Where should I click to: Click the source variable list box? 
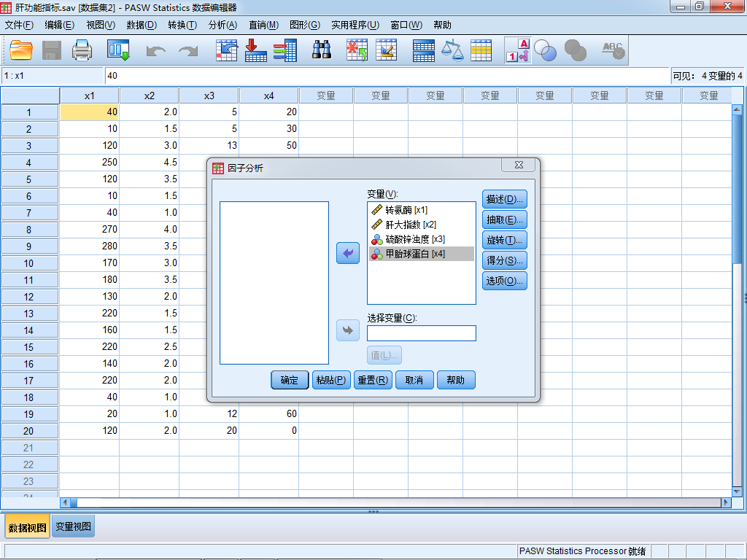[x=274, y=283]
